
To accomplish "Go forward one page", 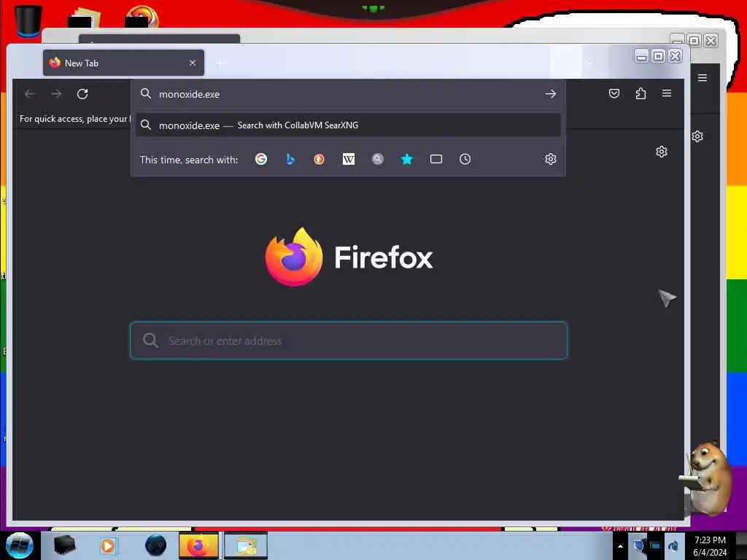I will point(56,94).
